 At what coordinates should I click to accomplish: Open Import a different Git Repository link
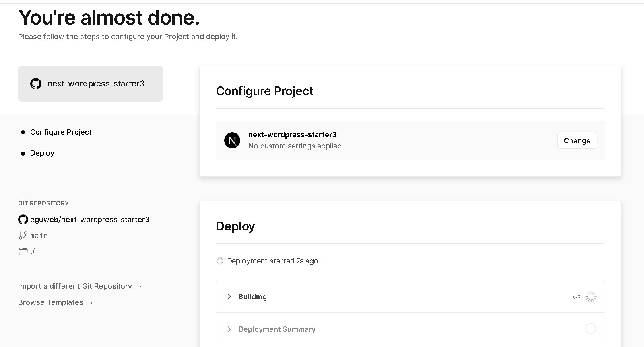coord(80,286)
